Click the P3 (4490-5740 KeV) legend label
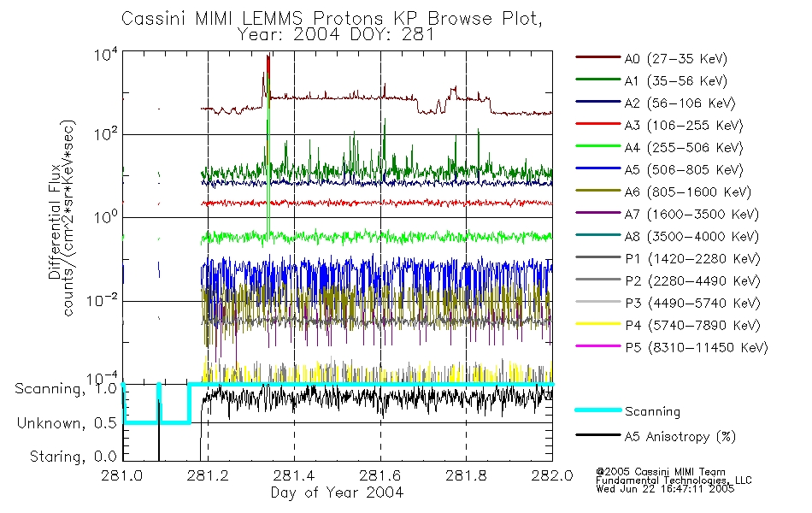Screen dimensions: 812x513 point(692,304)
